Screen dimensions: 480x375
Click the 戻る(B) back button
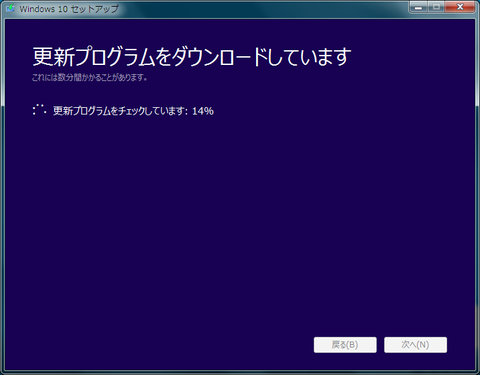coord(345,345)
